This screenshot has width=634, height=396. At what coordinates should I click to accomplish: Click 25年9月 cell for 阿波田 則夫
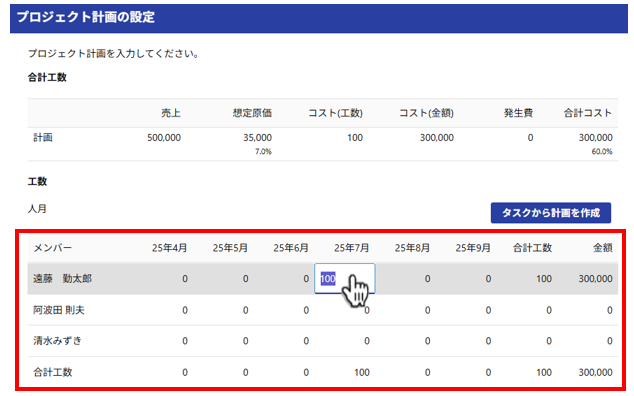point(488,310)
